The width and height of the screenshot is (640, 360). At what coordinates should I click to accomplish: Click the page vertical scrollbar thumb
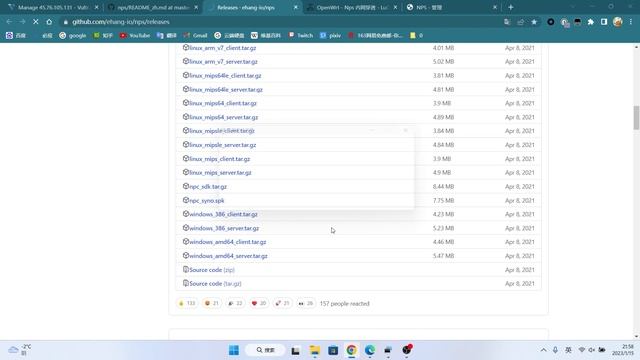pyautogui.click(x=636, y=118)
